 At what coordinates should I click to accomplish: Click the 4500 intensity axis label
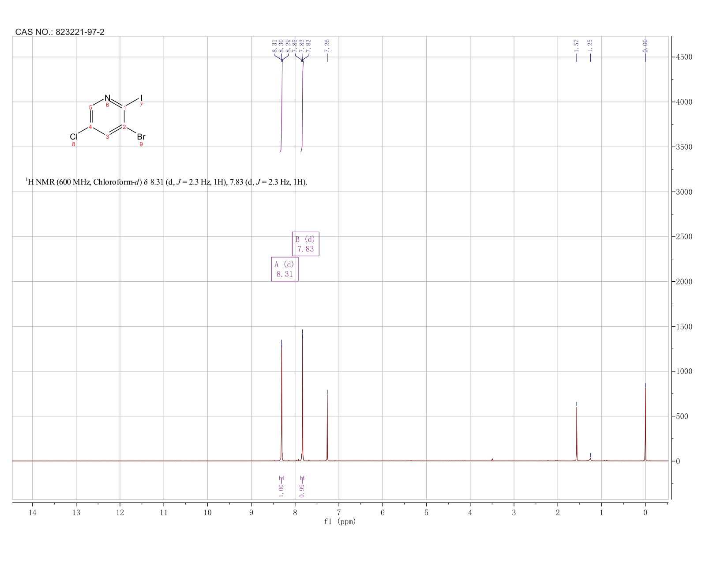point(683,57)
